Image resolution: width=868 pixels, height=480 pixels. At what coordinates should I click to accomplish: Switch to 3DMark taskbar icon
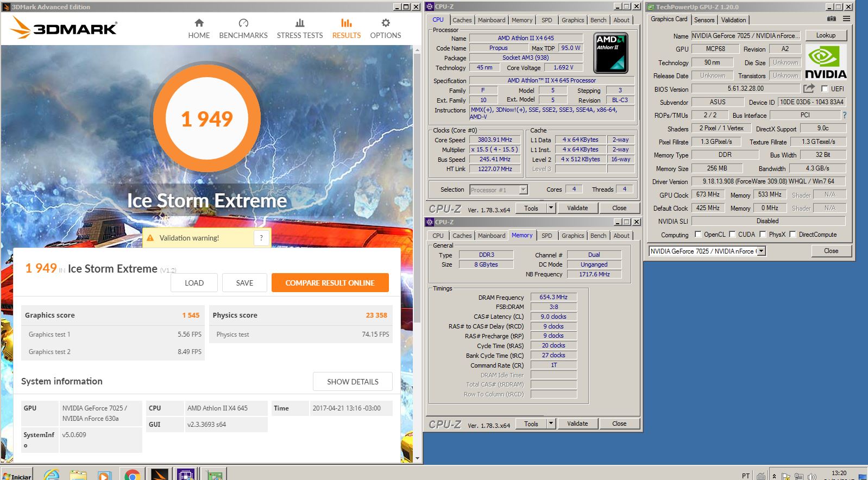tap(159, 474)
